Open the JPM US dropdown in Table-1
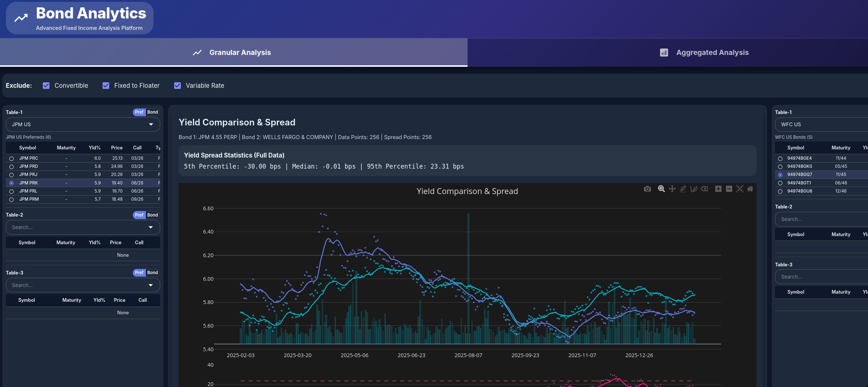Screen dimensions: 868x387 [x=83, y=124]
